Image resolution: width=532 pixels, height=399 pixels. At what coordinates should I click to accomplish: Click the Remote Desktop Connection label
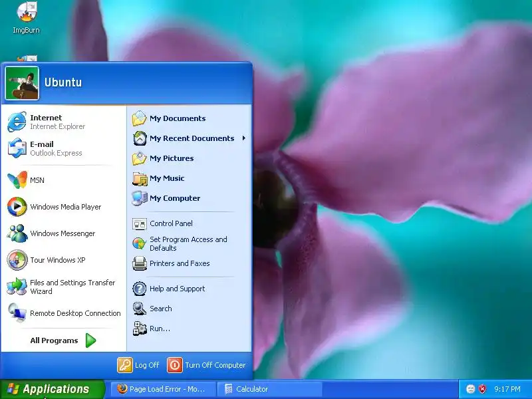pos(75,313)
